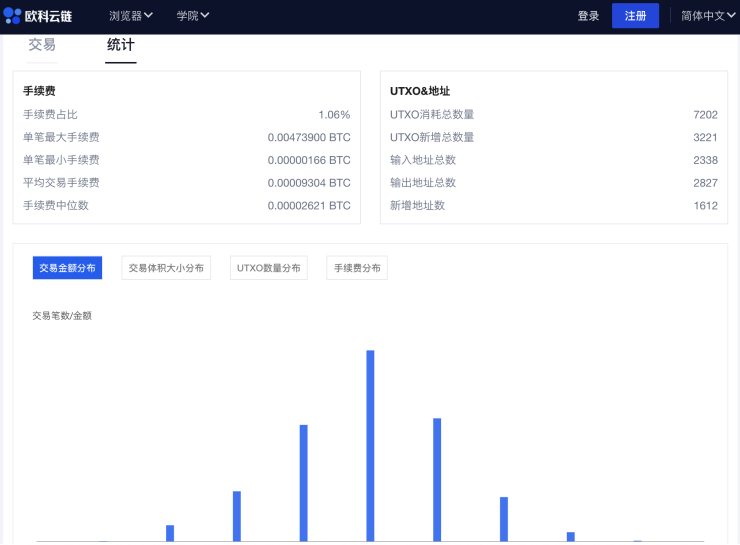The height and width of the screenshot is (545, 740).
Task: Open the 浏览器 dropdown menu
Action: [x=131, y=16]
